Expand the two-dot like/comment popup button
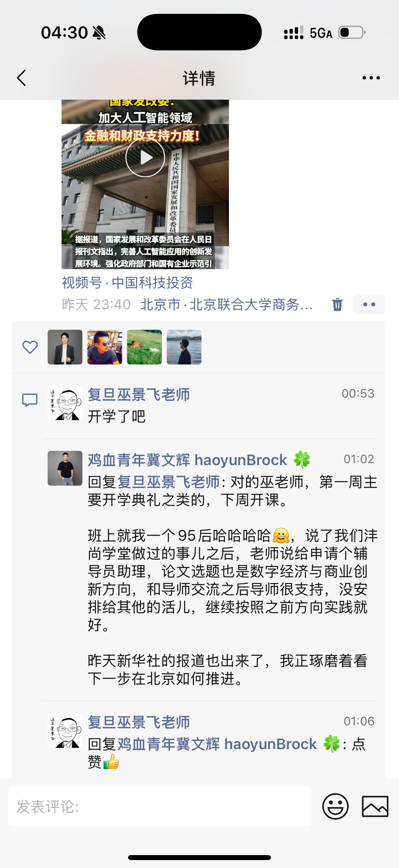The image size is (399, 868). pos(369,304)
